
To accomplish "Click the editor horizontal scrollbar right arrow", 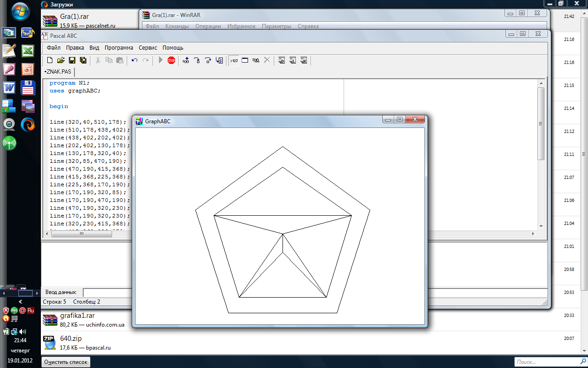I will tap(533, 234).
